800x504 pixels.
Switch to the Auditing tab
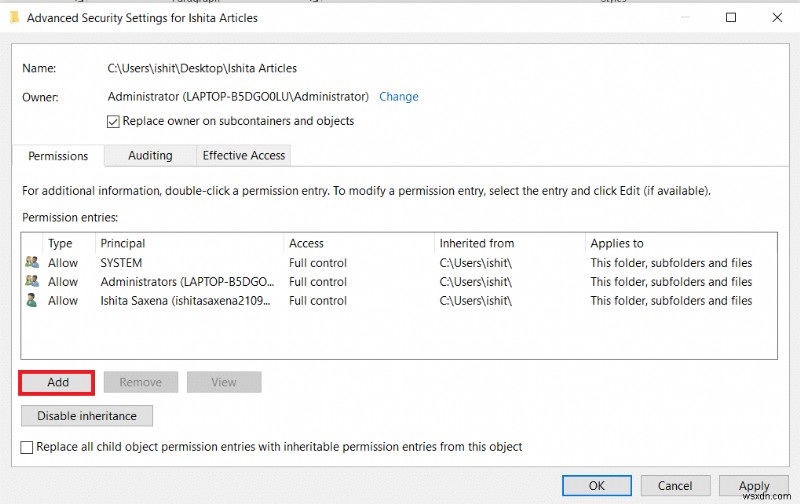tap(150, 155)
